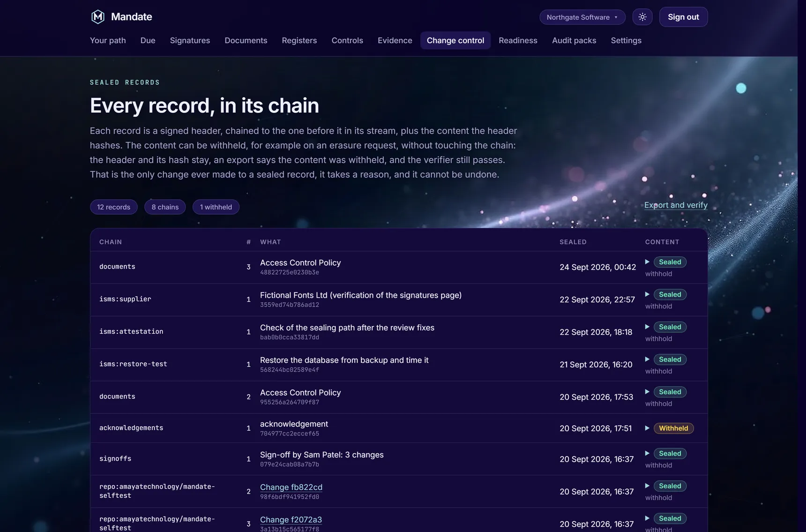Image resolution: width=806 pixels, height=532 pixels.
Task: Click withhold for the Change fb822cd record
Action: [658, 498]
